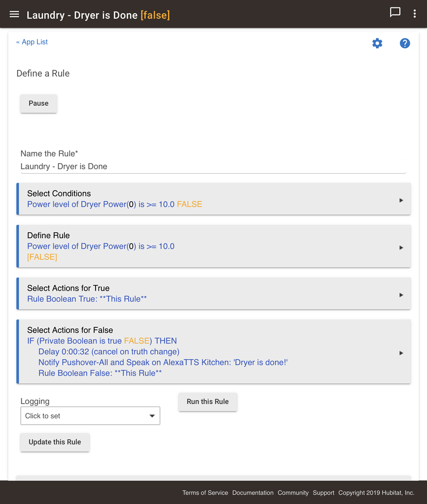Screen dimensions: 427x504
Task: Open the vertical three-dot overflow menu
Action: click(x=415, y=14)
